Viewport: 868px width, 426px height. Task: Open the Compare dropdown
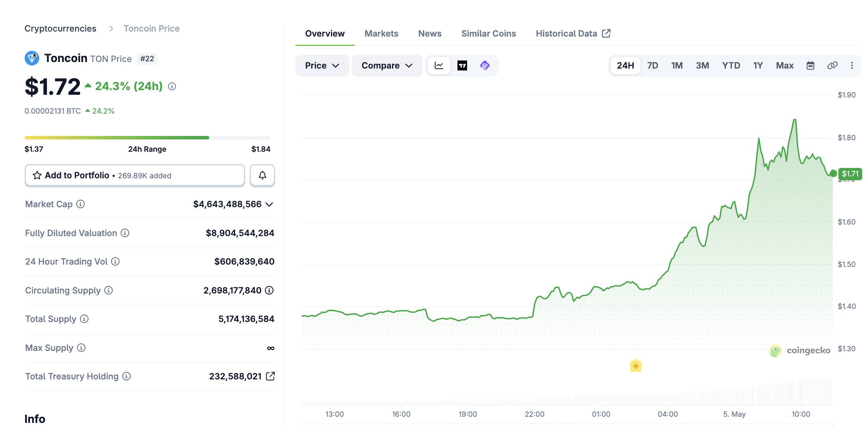(x=387, y=65)
